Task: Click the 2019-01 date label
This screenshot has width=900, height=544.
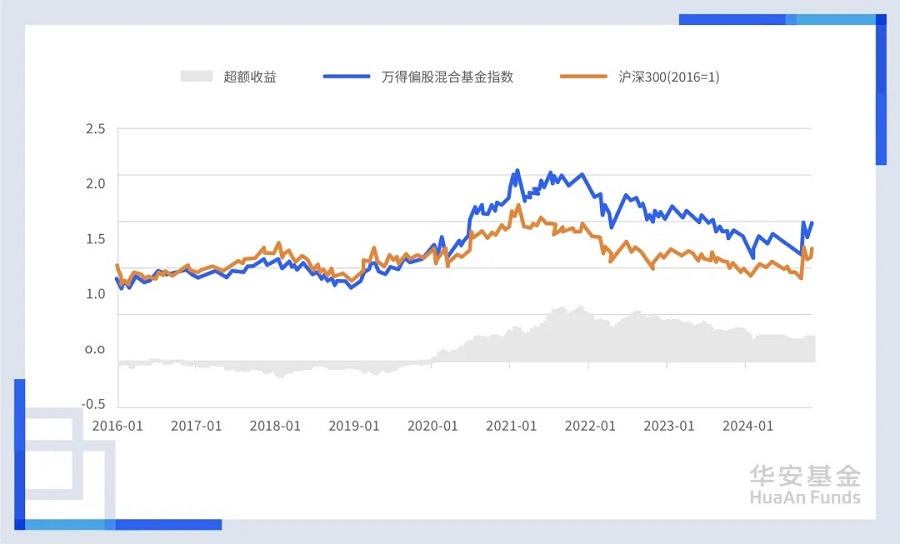Action: click(354, 425)
